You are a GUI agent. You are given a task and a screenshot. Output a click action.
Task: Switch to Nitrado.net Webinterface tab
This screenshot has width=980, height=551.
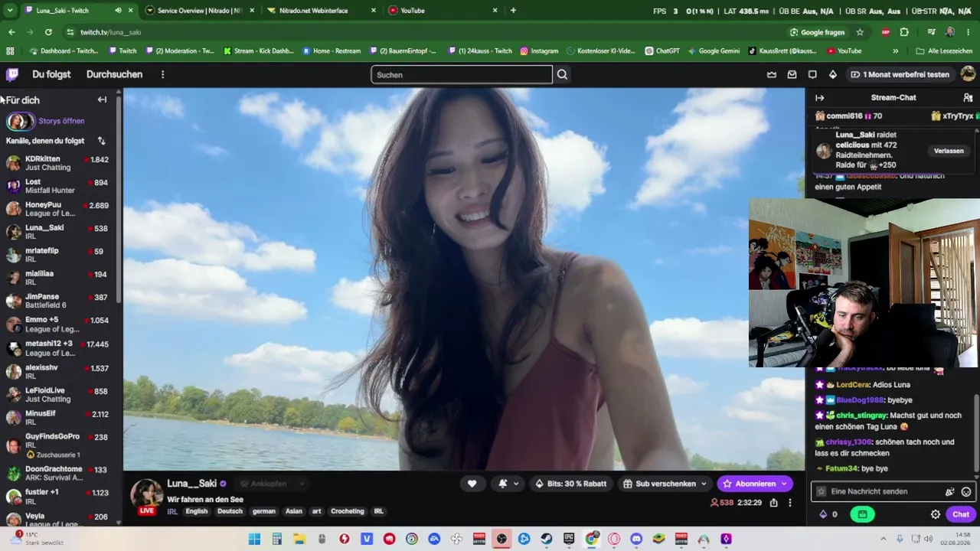pyautogui.click(x=322, y=11)
